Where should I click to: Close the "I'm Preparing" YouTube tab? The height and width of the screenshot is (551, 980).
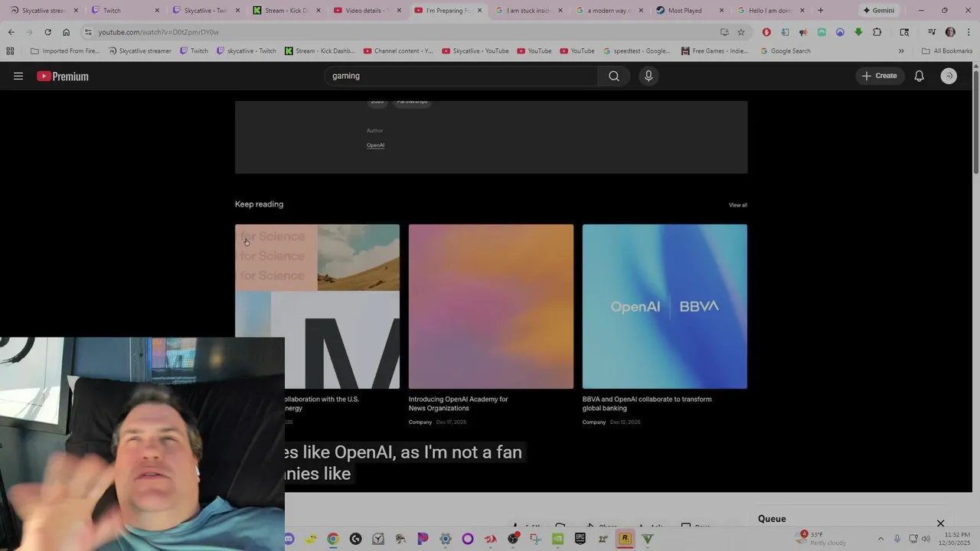tap(480, 11)
